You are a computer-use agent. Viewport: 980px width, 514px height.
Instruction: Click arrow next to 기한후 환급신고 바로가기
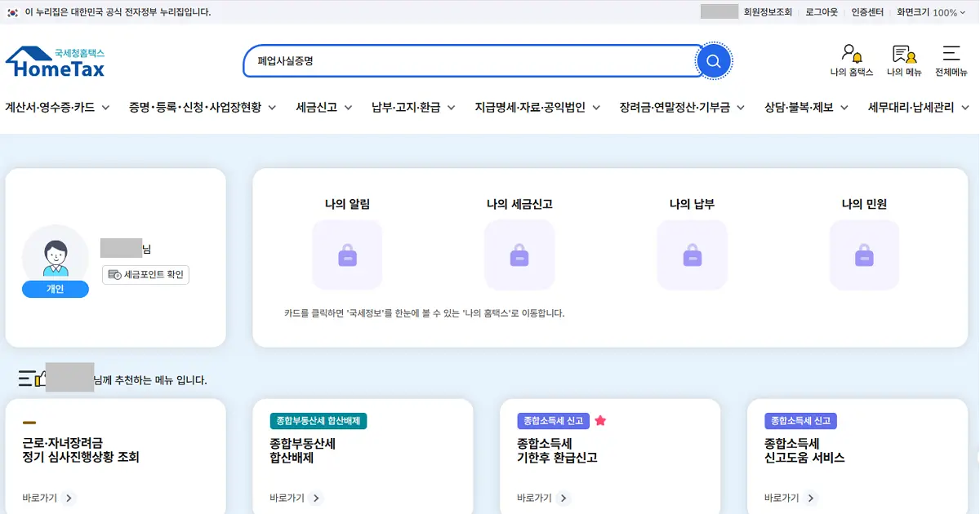(x=563, y=498)
